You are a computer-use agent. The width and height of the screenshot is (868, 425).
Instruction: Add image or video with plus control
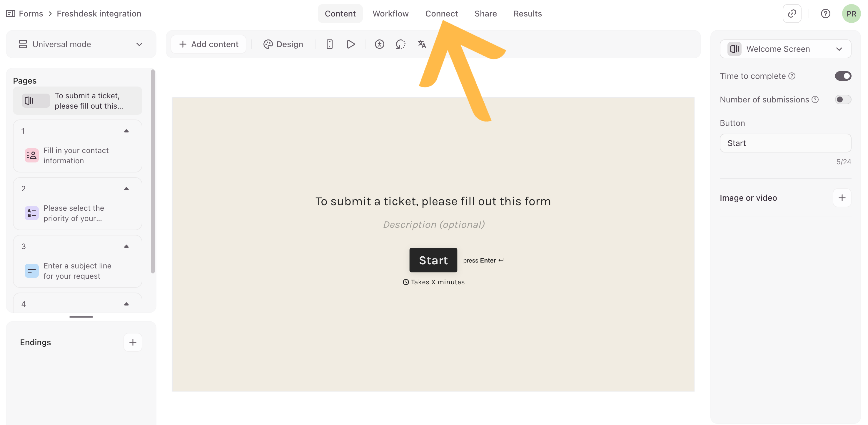click(842, 198)
